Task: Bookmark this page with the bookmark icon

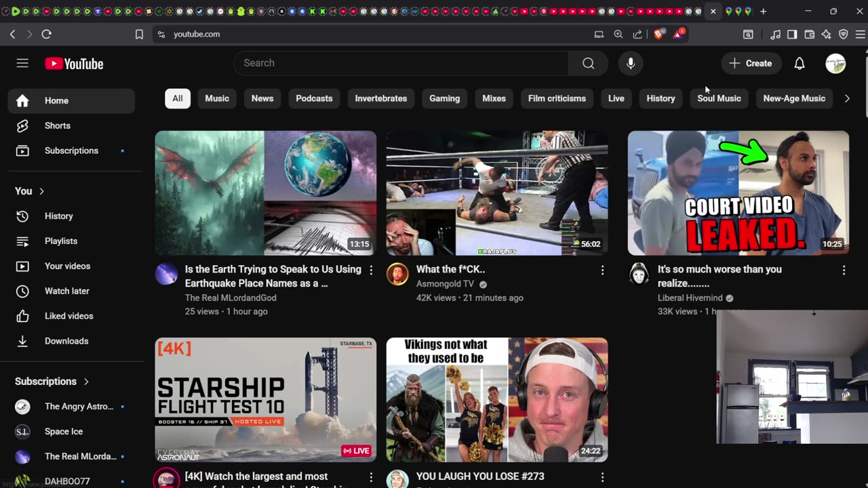Action: pyautogui.click(x=139, y=34)
